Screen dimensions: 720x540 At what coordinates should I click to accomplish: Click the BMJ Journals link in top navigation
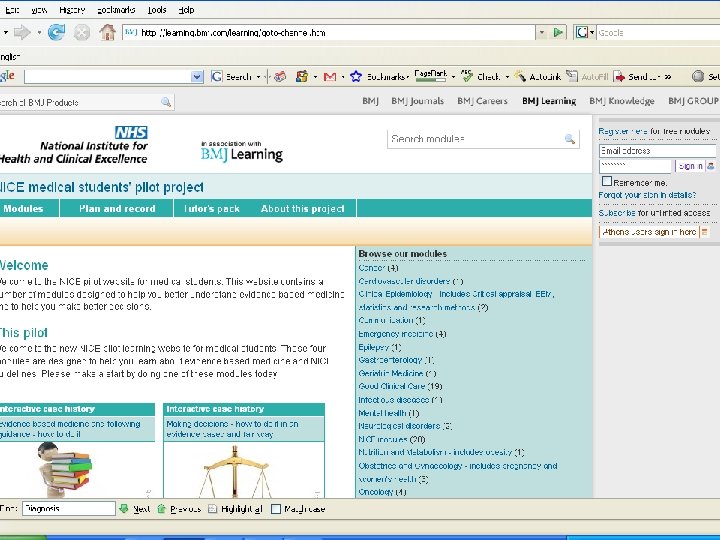click(x=417, y=101)
